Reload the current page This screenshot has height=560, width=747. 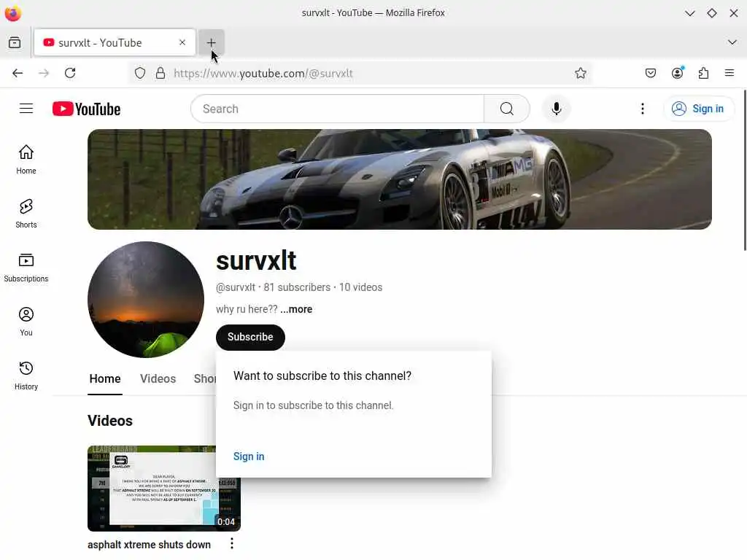(x=70, y=73)
